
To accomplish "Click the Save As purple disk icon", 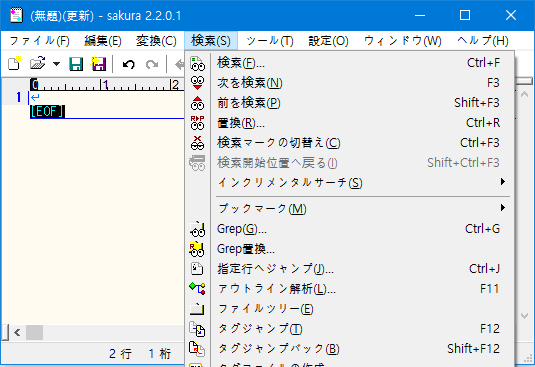I will pyautogui.click(x=99, y=64).
